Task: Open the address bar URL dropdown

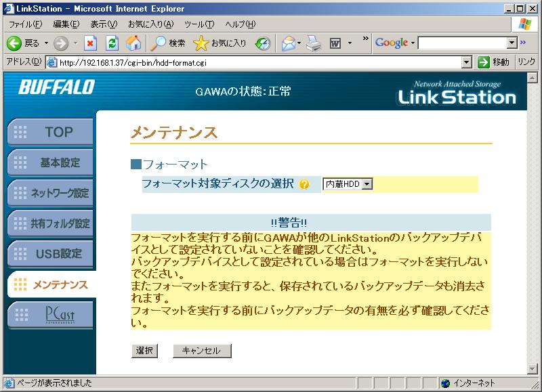Action: pyautogui.click(x=467, y=62)
